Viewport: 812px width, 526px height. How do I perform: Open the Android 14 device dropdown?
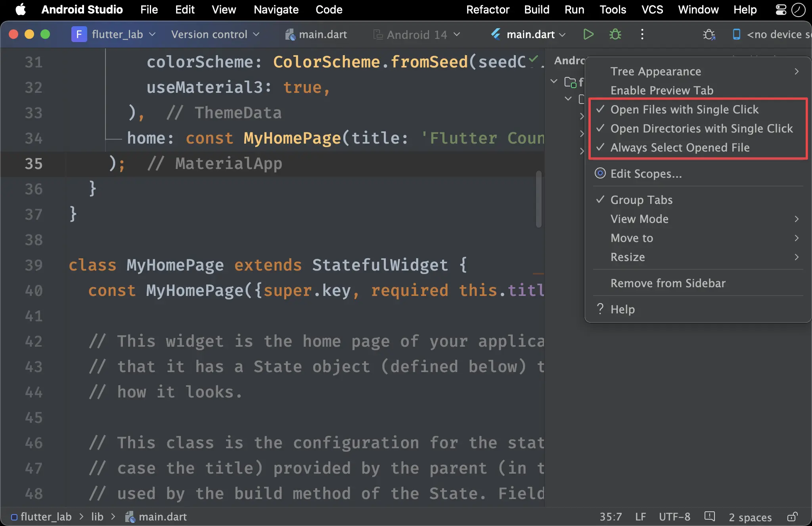point(416,35)
